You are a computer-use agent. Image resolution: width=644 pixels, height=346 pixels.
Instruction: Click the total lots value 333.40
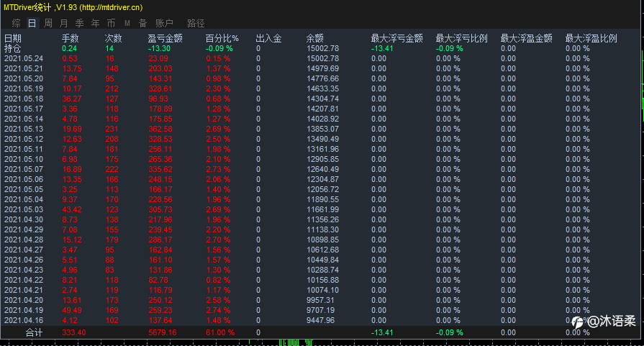74,332
